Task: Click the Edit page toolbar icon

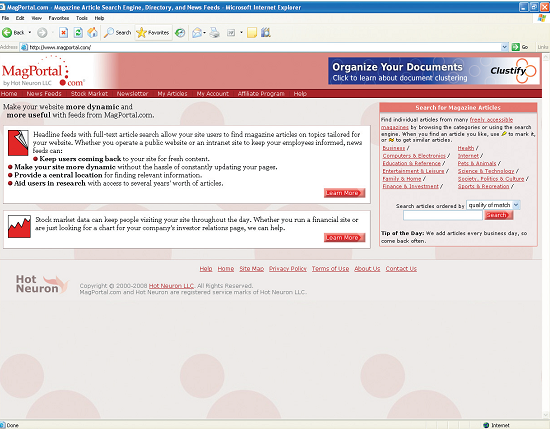Action: (231, 33)
